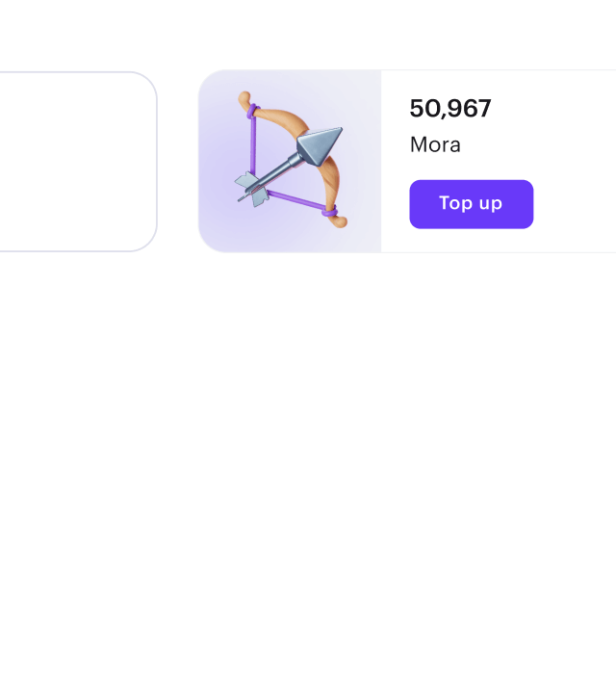Tap the word "up" in the Top up button

pos(491,204)
